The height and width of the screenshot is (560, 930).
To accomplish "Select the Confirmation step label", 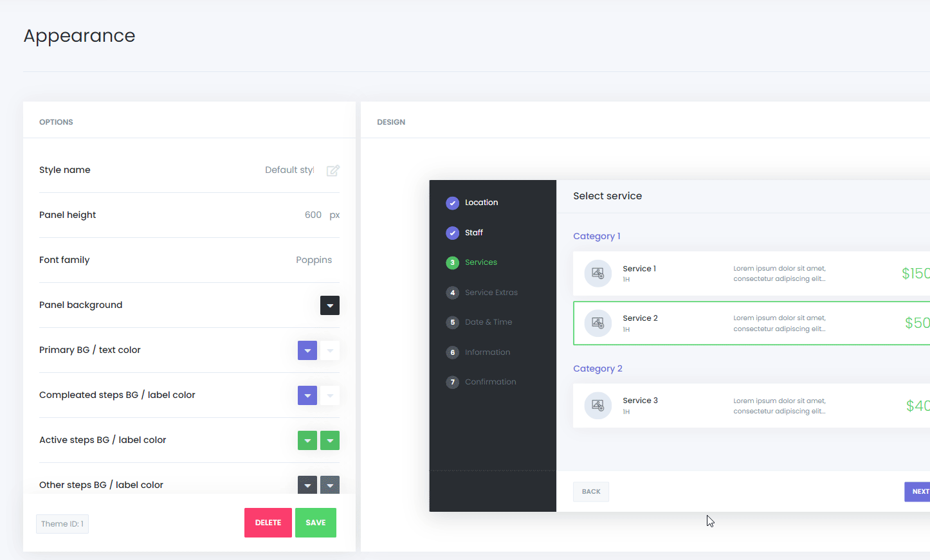I will tap(491, 382).
